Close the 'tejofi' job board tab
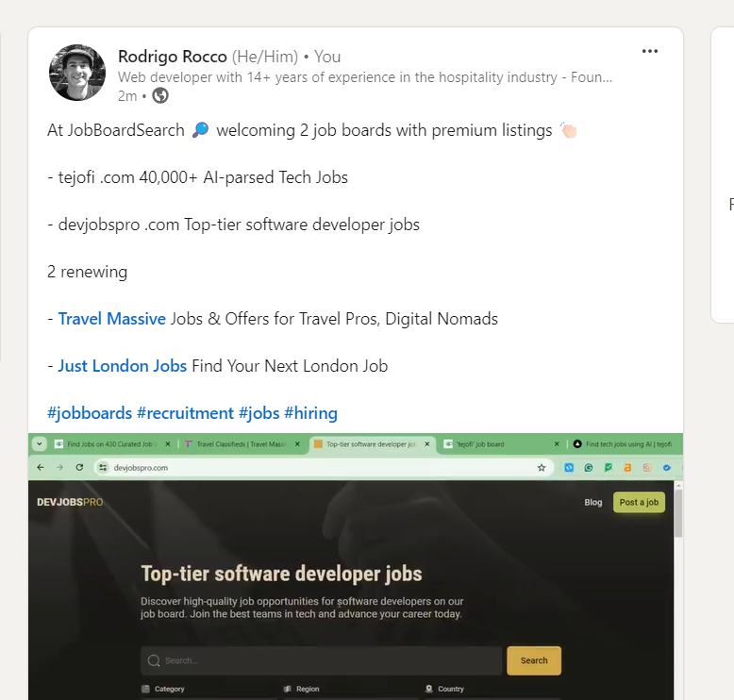Image resolution: width=734 pixels, height=700 pixels. tap(557, 444)
